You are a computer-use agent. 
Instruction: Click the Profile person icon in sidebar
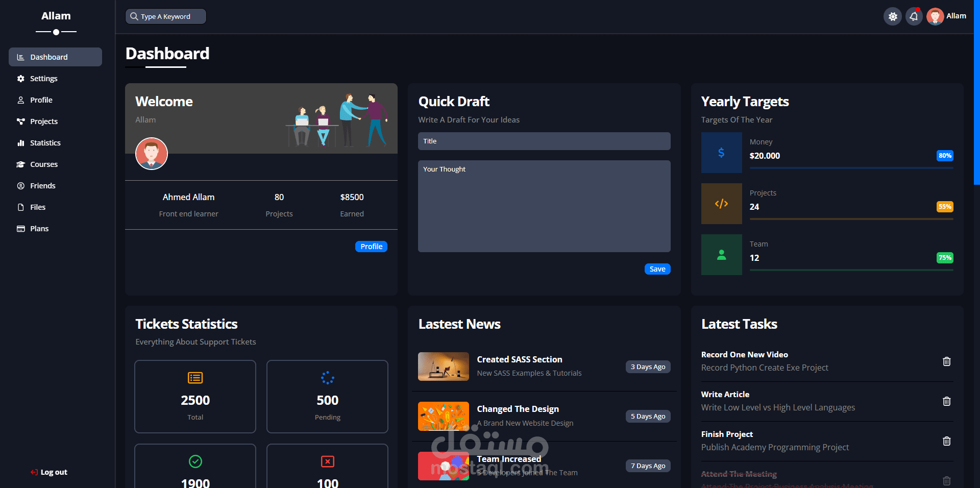click(21, 100)
